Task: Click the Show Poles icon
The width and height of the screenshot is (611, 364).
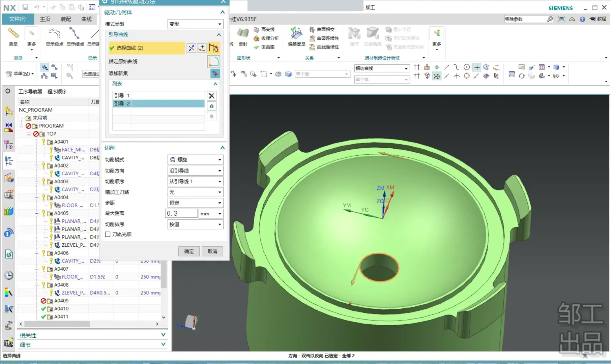Action: point(54,34)
